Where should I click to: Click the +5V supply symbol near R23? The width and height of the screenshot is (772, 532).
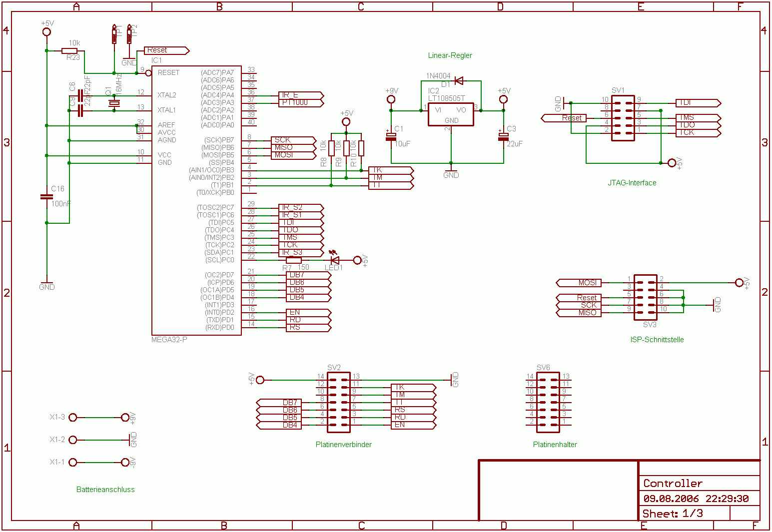(x=46, y=31)
